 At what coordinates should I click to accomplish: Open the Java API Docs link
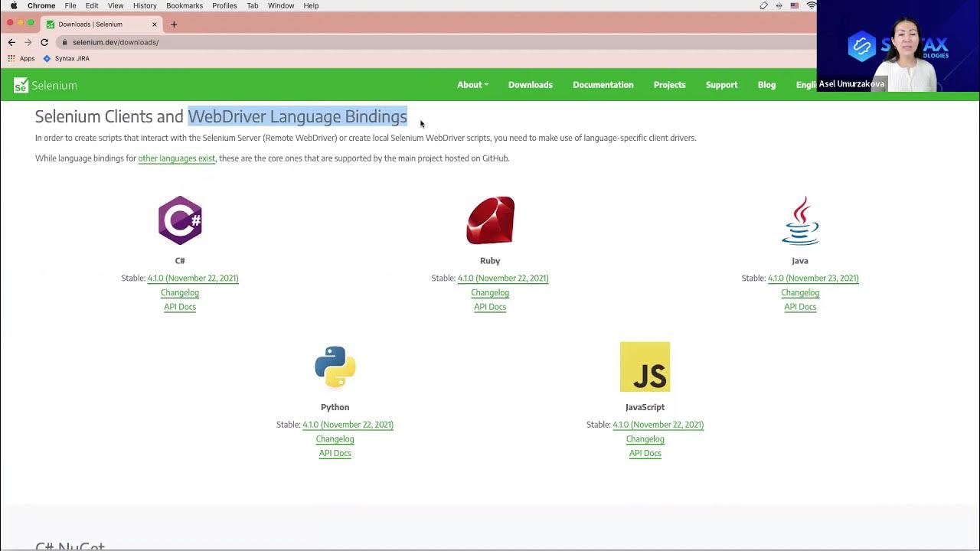pos(800,307)
